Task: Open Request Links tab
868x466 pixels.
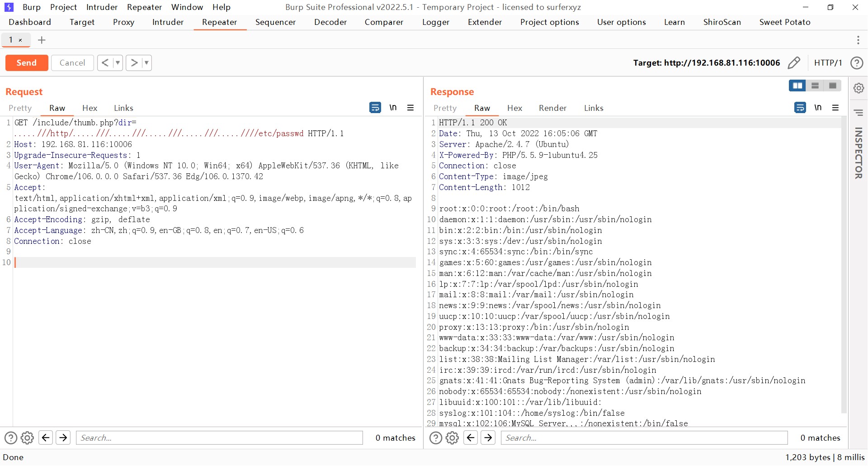Action: [123, 108]
